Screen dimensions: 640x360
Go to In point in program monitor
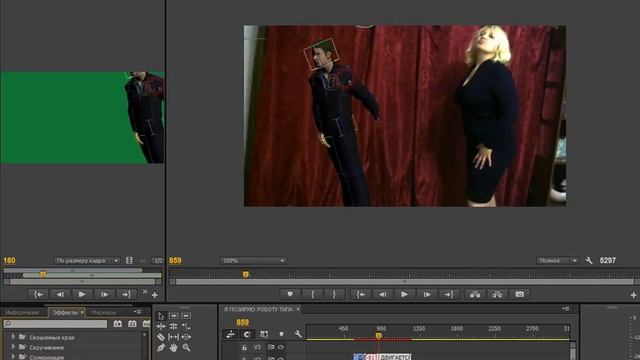pyautogui.click(x=361, y=294)
